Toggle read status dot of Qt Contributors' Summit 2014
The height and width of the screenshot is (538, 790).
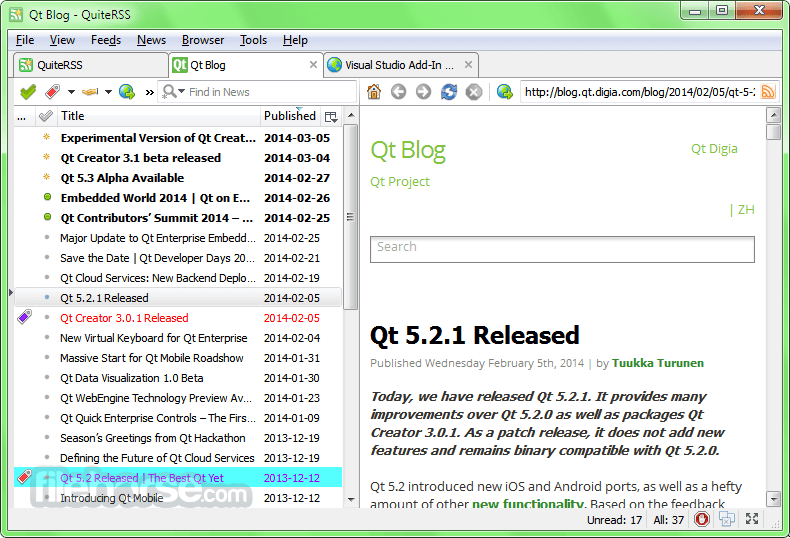[47, 217]
